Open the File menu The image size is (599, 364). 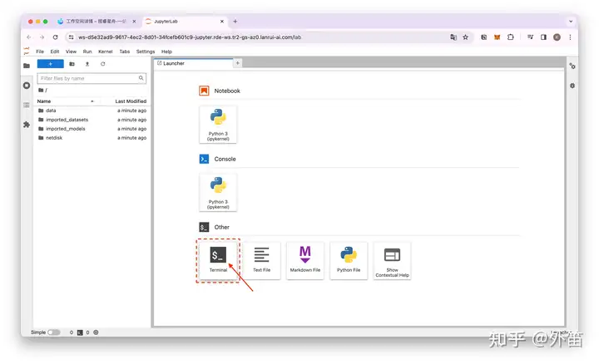(40, 52)
